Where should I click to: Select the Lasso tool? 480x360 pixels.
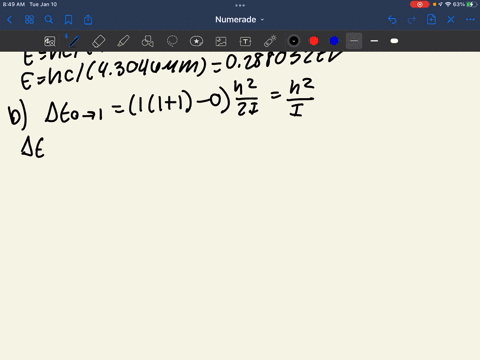click(172, 41)
